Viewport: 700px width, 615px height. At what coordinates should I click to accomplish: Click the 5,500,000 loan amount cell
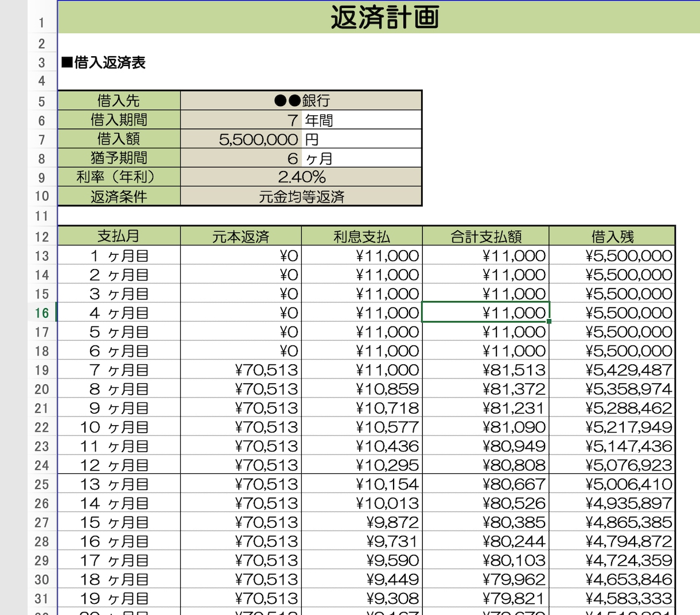[241, 139]
